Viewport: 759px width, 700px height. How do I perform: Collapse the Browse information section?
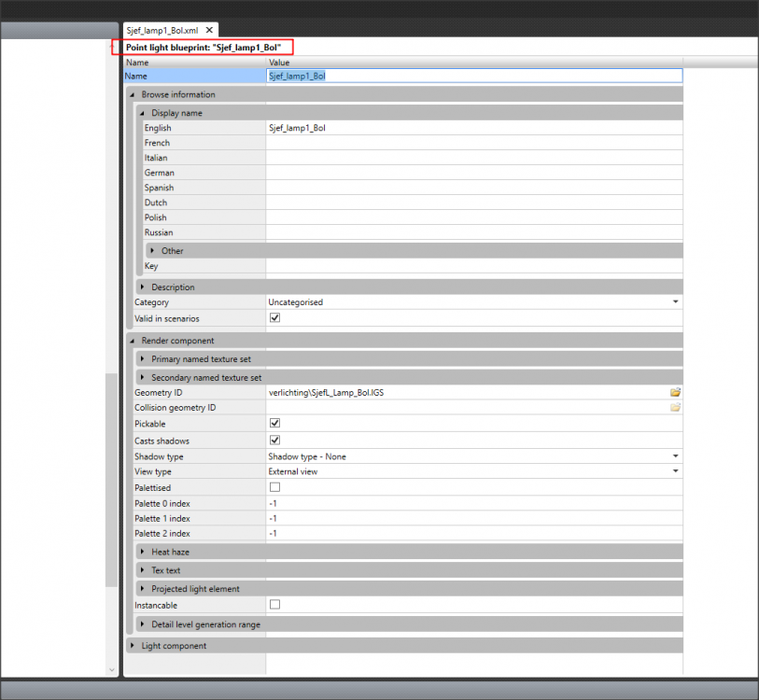(x=133, y=94)
